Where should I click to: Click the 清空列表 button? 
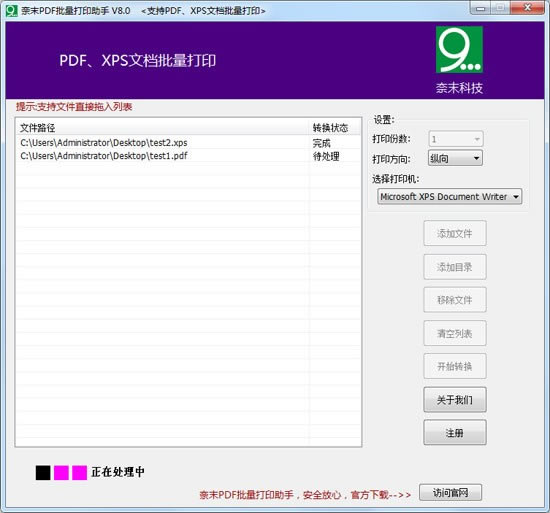point(455,333)
